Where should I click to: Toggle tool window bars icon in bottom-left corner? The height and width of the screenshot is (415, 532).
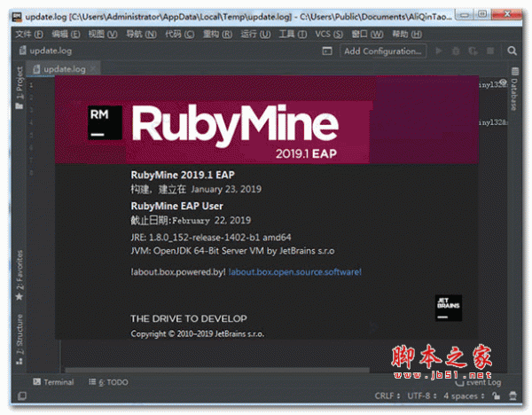tap(22, 395)
